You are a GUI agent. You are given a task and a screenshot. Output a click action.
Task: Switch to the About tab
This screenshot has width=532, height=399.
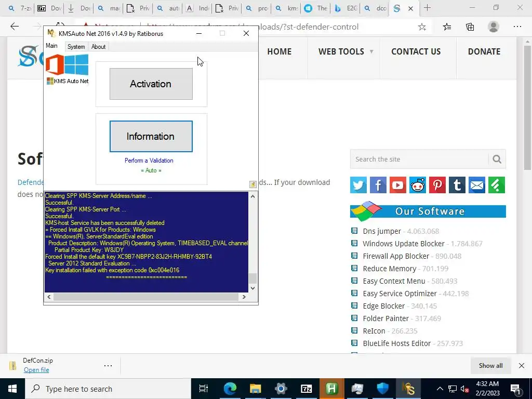coord(98,47)
